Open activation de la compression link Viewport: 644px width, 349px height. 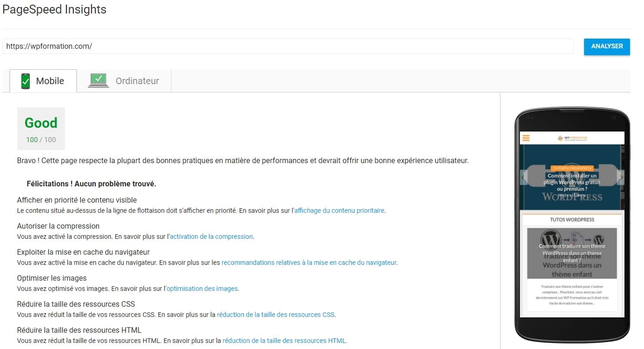point(211,237)
